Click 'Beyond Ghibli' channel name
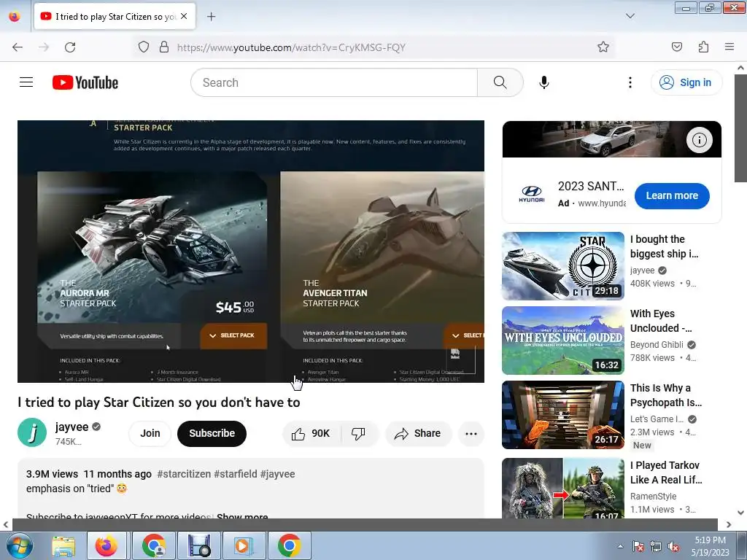Image resolution: width=747 pixels, height=560 pixels. (657, 344)
